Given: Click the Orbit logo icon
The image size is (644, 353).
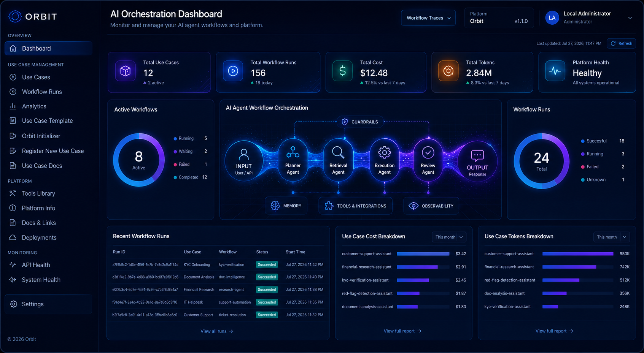Looking at the screenshot, I should [15, 16].
